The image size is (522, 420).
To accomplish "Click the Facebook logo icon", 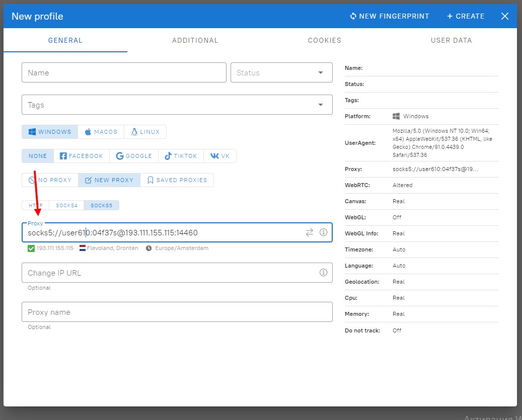I will pyautogui.click(x=63, y=156).
